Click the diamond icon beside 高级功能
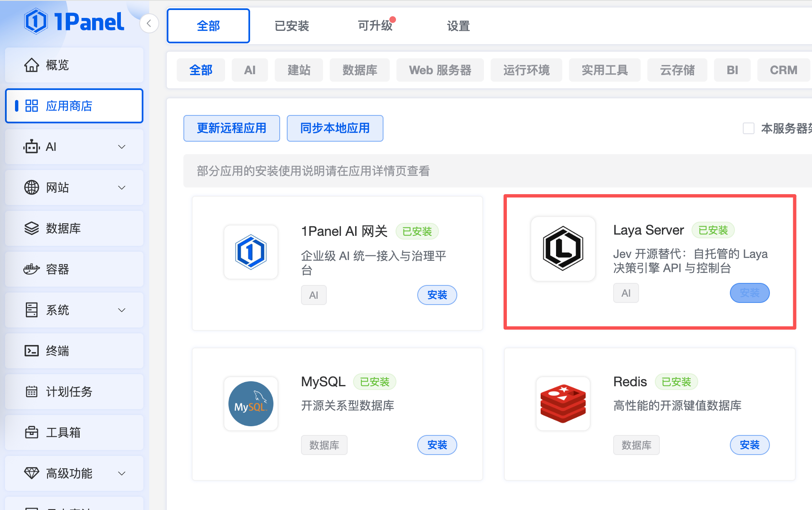 point(32,473)
